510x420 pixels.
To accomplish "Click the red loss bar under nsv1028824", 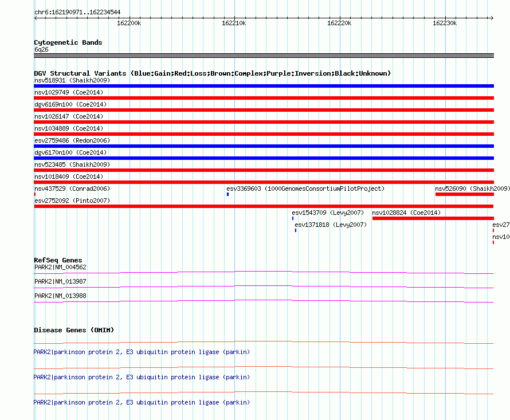I will pyautogui.click(x=433, y=218).
